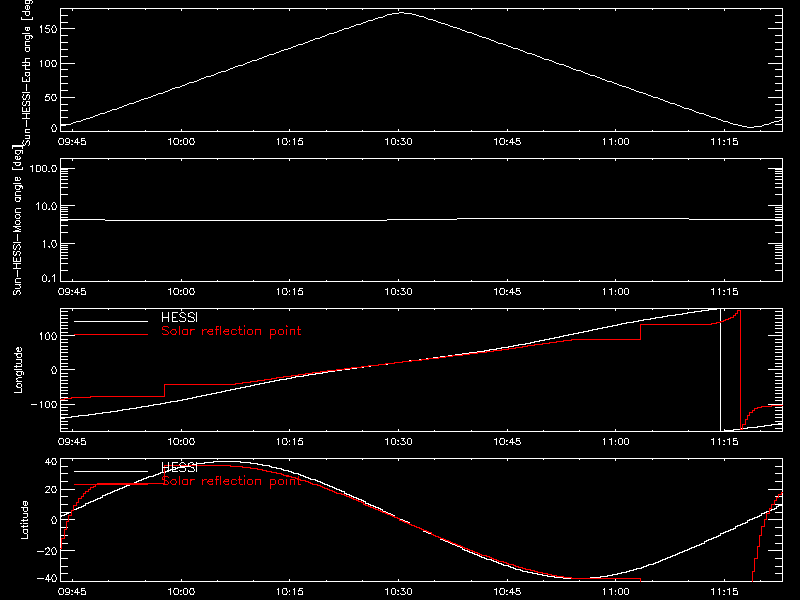The height and width of the screenshot is (600, 800).
Task: Click the 09:45 label under the Latitude plot
Action: 72,592
